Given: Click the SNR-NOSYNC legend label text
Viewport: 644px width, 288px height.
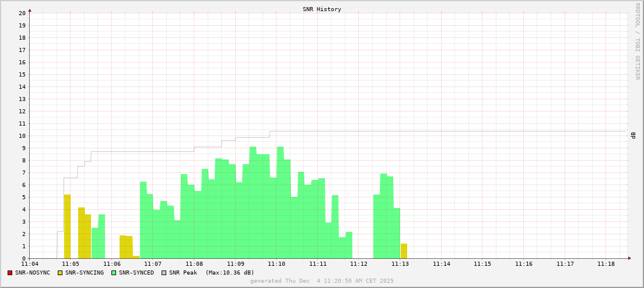Looking at the screenshot, I should (33, 273).
